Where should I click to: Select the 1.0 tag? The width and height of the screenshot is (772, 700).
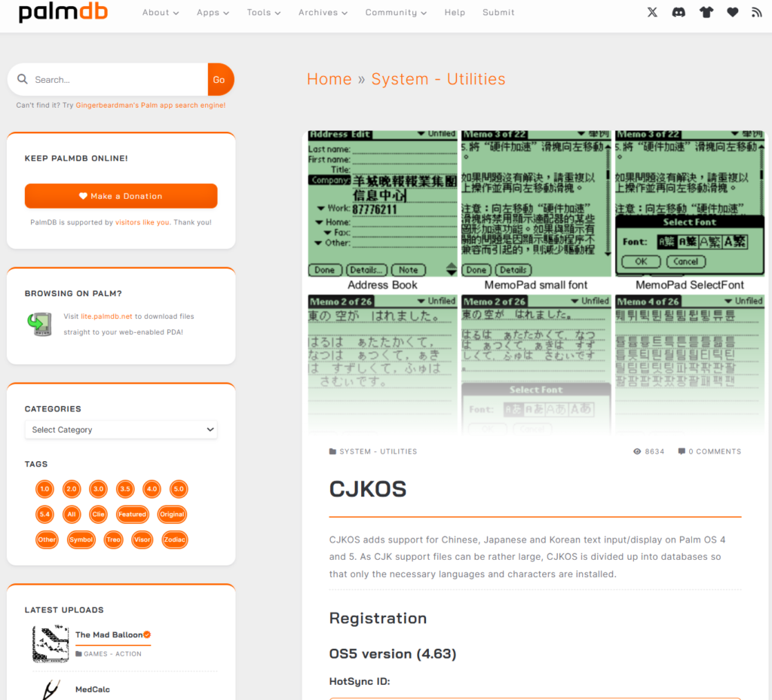[x=44, y=489]
